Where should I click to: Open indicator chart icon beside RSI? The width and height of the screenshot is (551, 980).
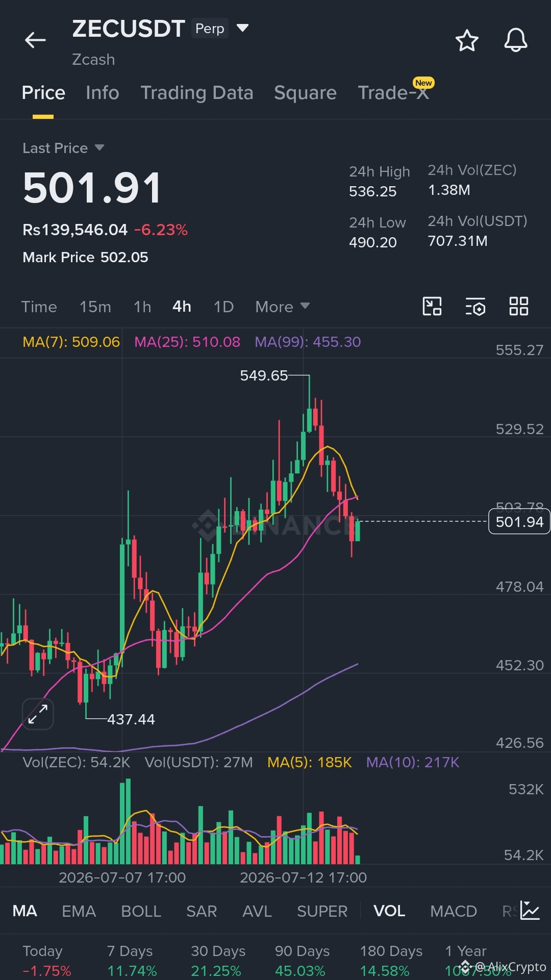(530, 911)
